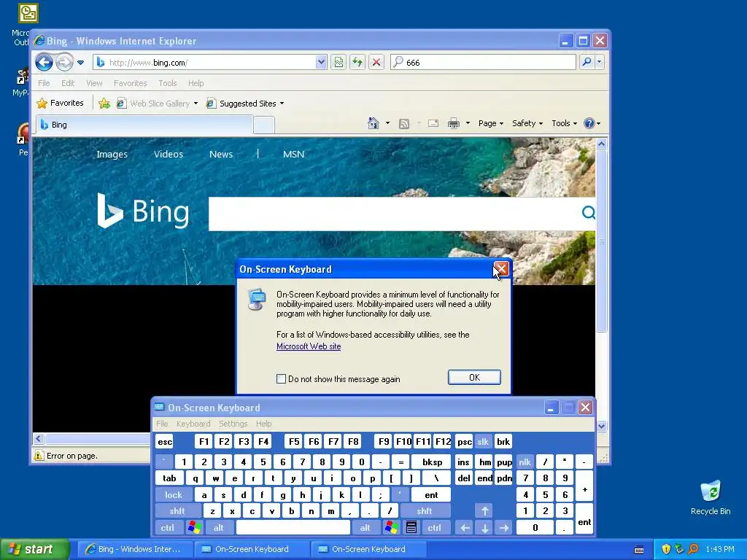Click the Add to Favorites Bar icon
Screen dimensions: 747x560
[x=104, y=104]
